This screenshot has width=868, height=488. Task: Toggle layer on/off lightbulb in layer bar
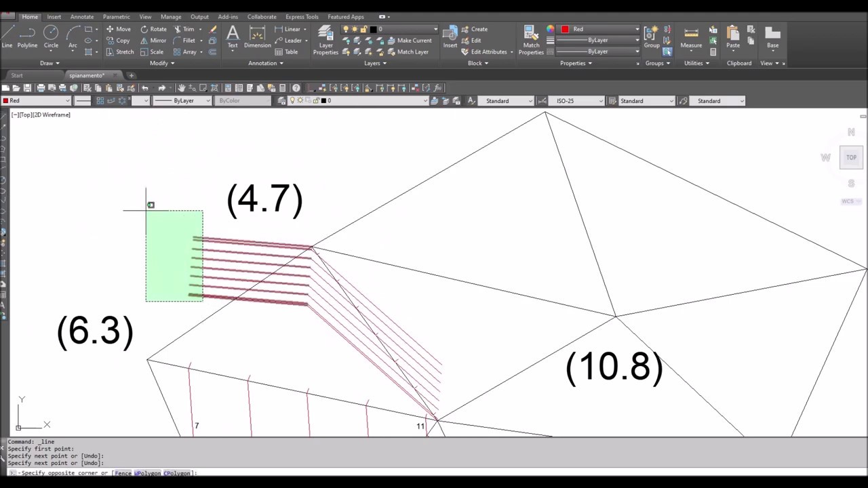pos(293,100)
